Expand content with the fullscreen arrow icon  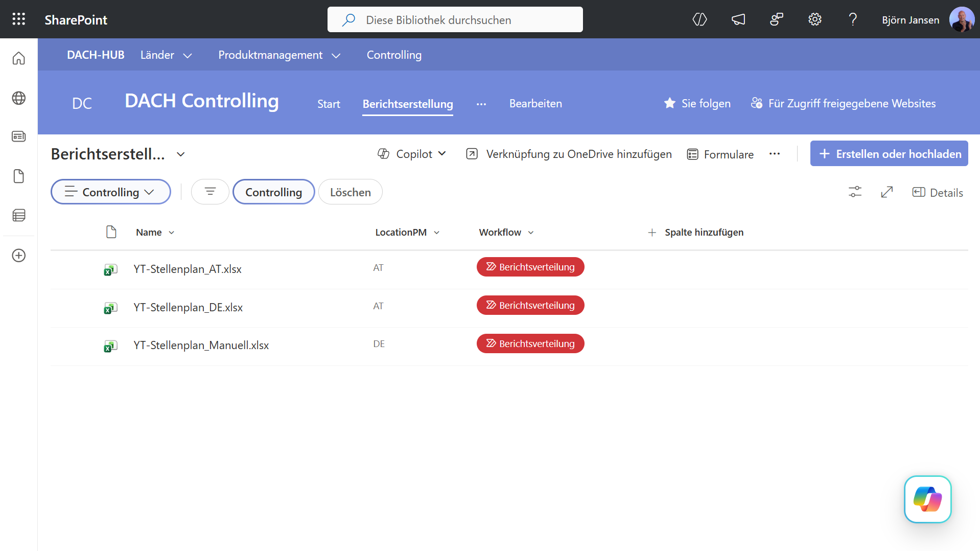point(887,192)
